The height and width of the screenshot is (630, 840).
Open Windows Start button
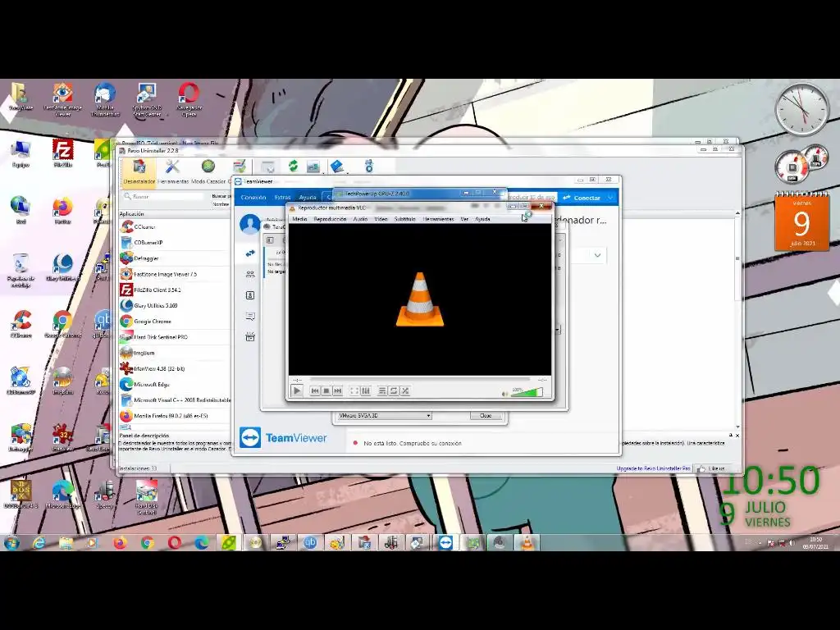[11, 543]
